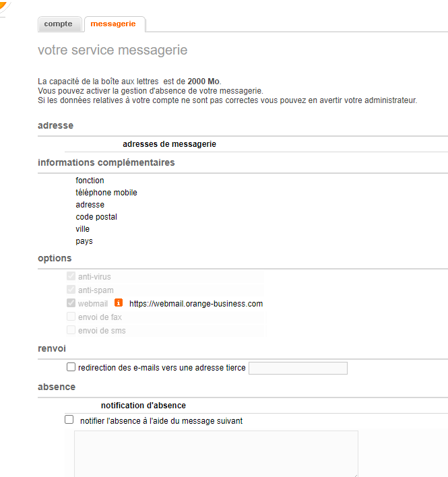Focus the redirection address text field

point(298,368)
